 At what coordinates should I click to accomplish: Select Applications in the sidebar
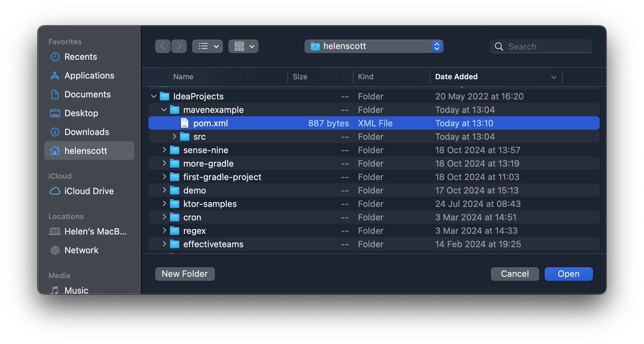point(89,76)
